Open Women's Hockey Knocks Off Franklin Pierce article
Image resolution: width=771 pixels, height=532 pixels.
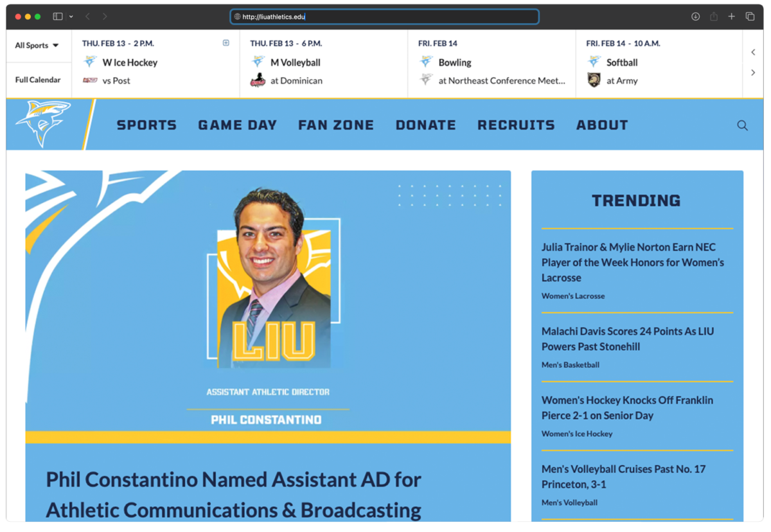(x=627, y=407)
